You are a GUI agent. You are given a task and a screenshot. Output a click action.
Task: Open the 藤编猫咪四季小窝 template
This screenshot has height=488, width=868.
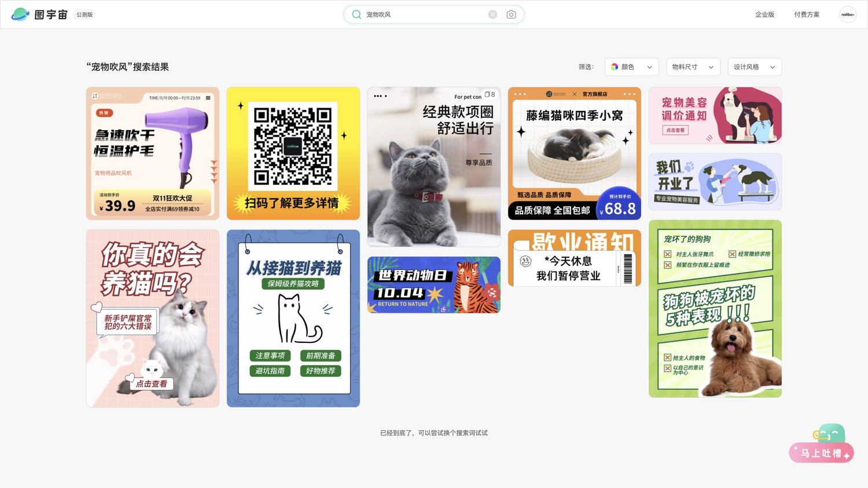575,154
